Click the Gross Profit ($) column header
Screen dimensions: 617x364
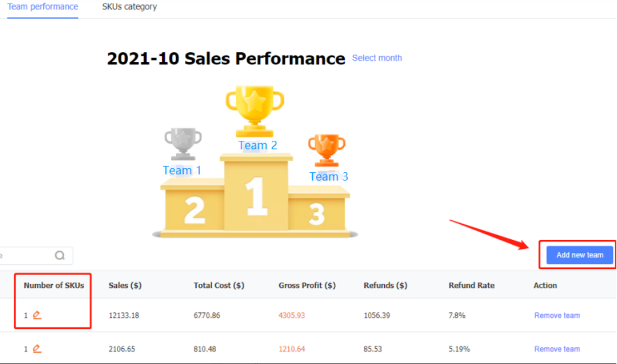[x=307, y=286]
